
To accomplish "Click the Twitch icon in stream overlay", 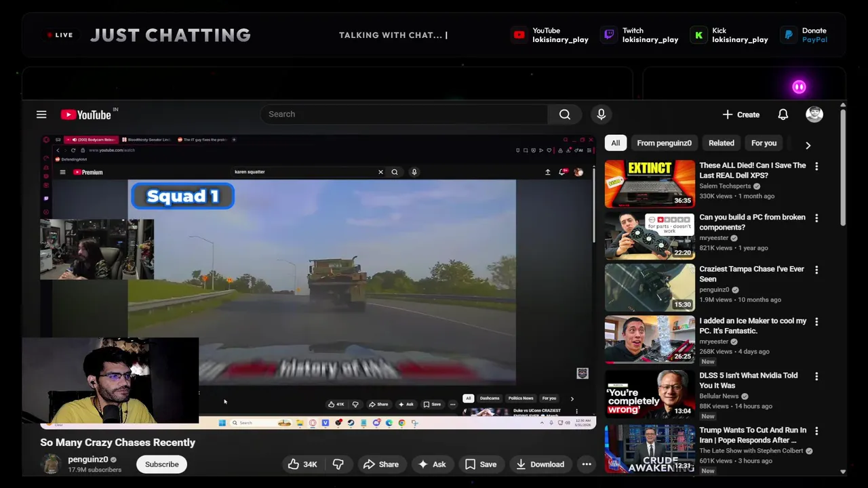I will pos(609,35).
